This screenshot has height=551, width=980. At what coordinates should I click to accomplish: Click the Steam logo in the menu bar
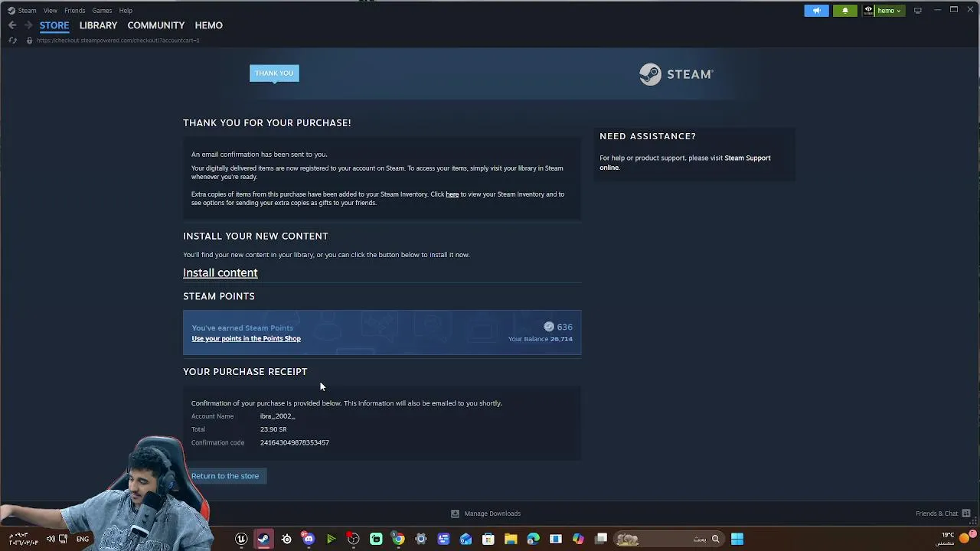[11, 11]
